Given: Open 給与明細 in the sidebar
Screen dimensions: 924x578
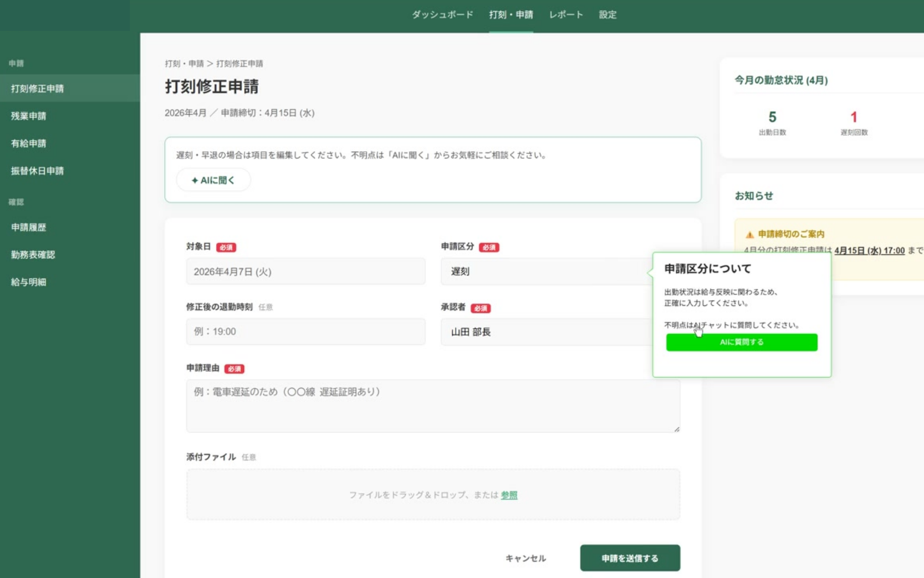Looking at the screenshot, I should [x=29, y=282].
